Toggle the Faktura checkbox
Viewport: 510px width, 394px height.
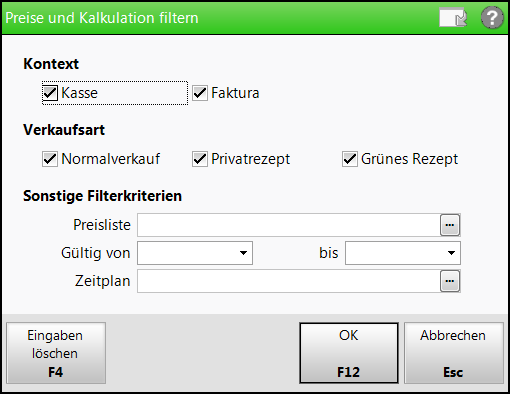click(200, 93)
